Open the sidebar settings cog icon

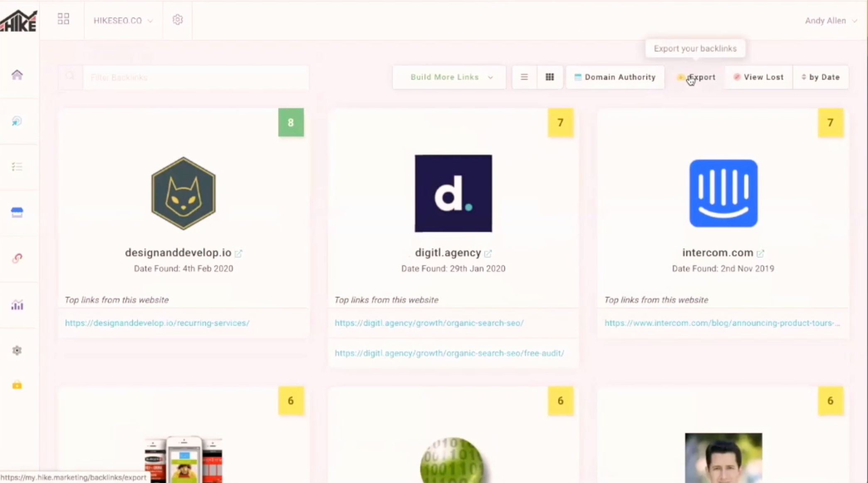tap(17, 350)
